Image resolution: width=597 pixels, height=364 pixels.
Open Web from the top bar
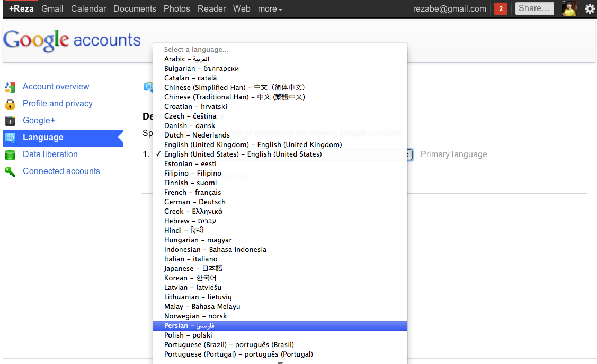242,9
